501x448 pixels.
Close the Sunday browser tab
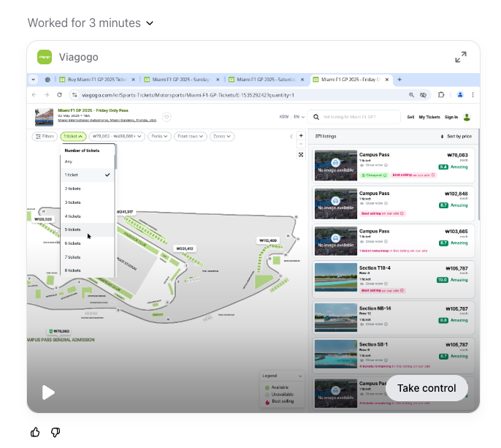pos(218,80)
